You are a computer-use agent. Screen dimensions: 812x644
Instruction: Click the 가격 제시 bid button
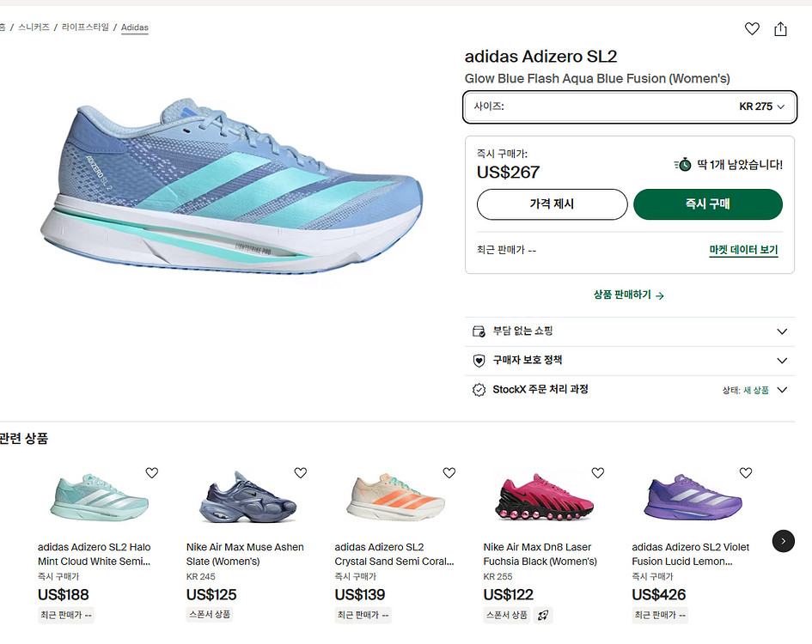pos(552,204)
